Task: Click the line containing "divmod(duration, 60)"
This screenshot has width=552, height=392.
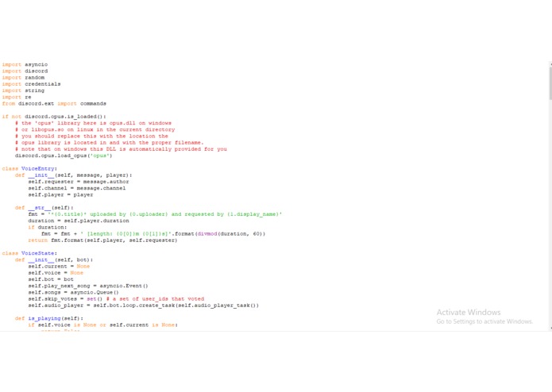Action: tap(153, 234)
